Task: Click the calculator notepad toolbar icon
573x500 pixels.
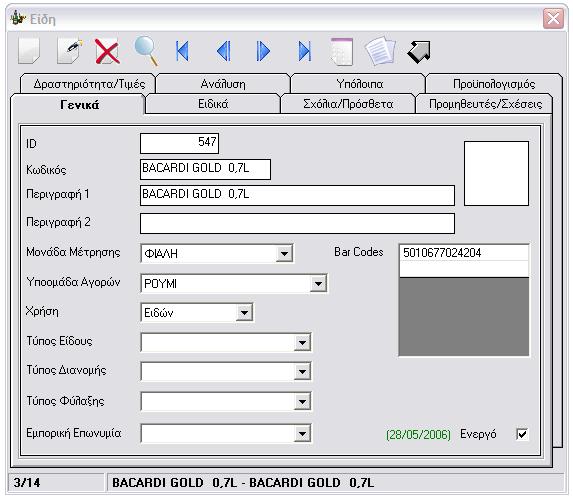Action: click(x=342, y=51)
